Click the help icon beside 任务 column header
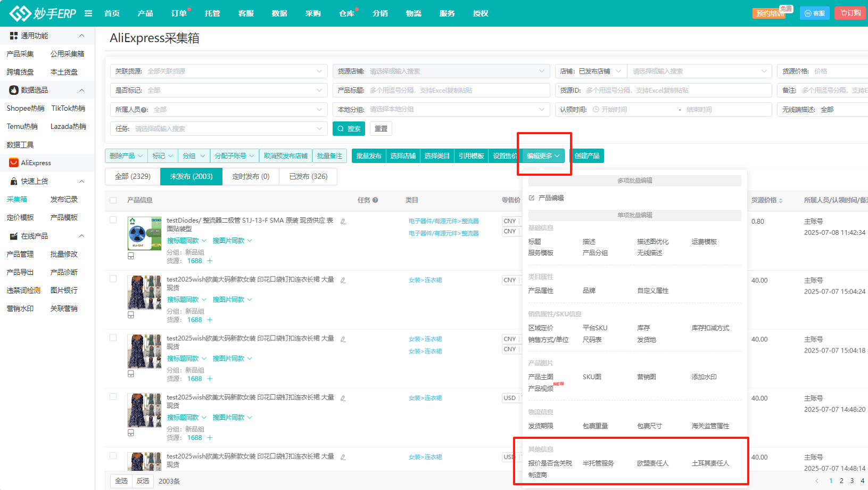 375,200
